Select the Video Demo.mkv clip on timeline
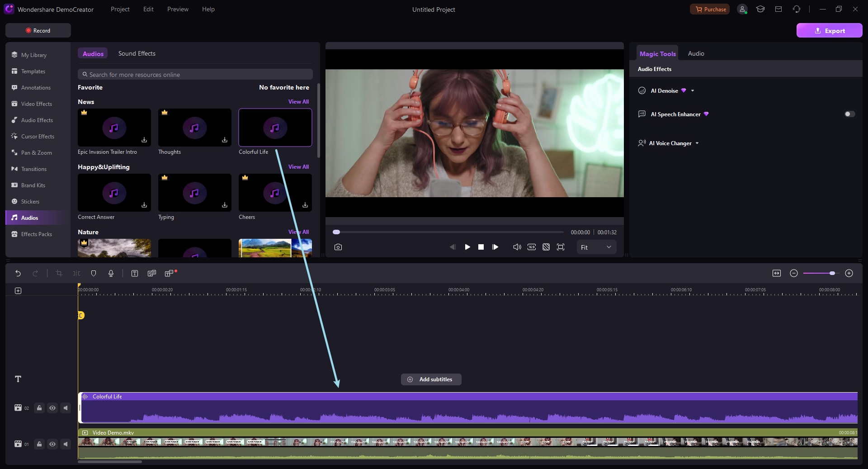The height and width of the screenshot is (469, 868). tap(468, 444)
